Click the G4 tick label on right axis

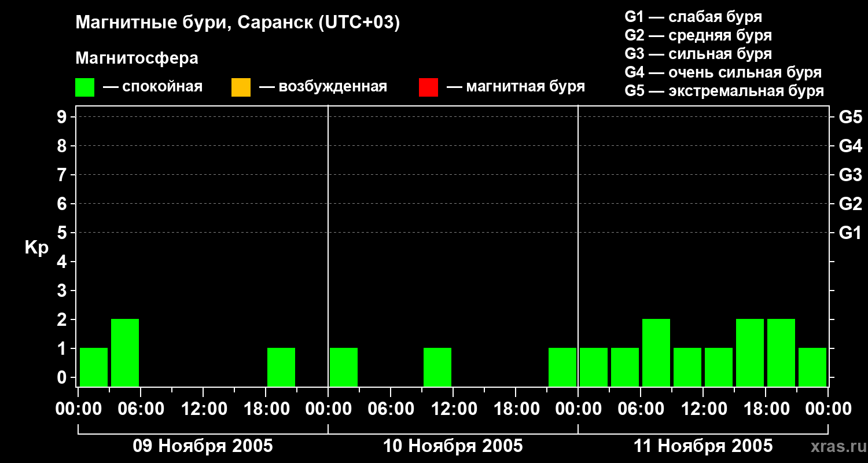850,146
